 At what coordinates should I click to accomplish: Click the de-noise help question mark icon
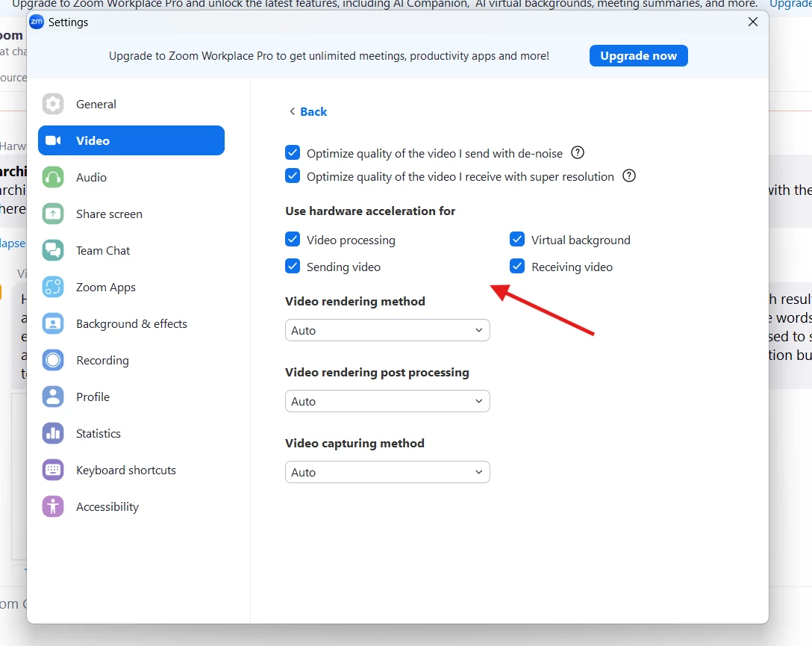coord(578,153)
